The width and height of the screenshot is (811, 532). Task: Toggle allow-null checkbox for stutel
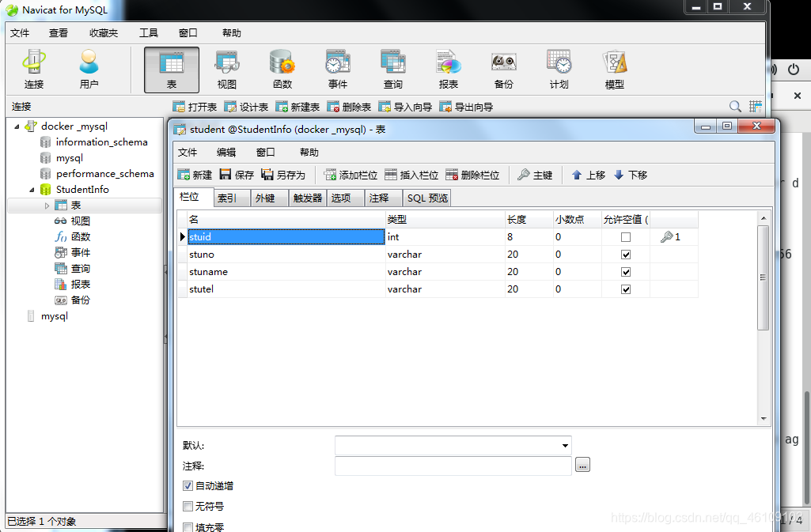626,289
